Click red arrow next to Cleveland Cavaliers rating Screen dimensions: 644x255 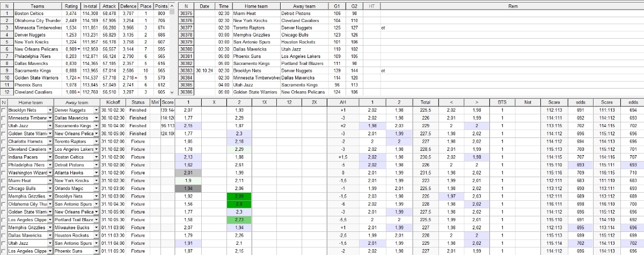coord(79,92)
